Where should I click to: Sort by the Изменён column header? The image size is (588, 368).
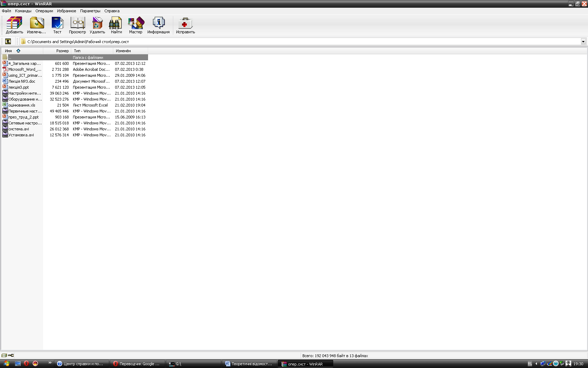click(131, 51)
